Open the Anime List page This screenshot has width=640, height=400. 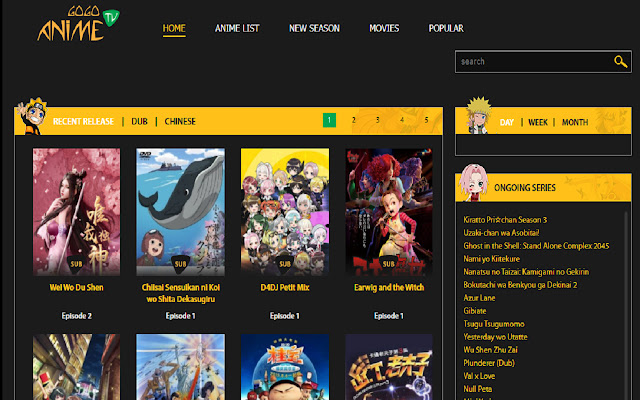(237, 28)
